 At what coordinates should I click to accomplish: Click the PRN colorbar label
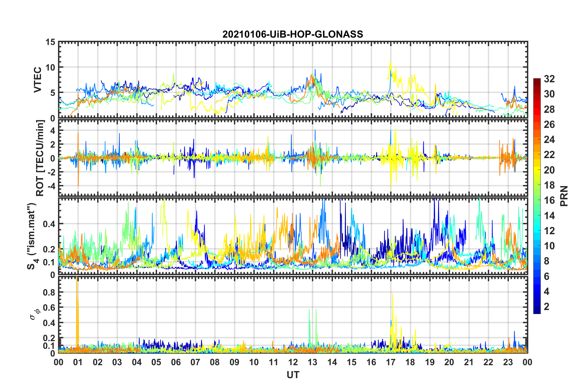pos(564,196)
